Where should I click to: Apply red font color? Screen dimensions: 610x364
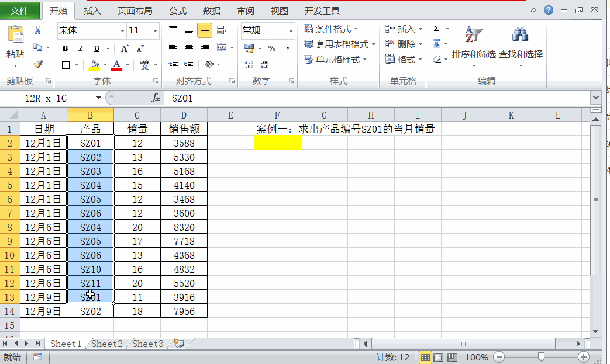tap(116, 65)
